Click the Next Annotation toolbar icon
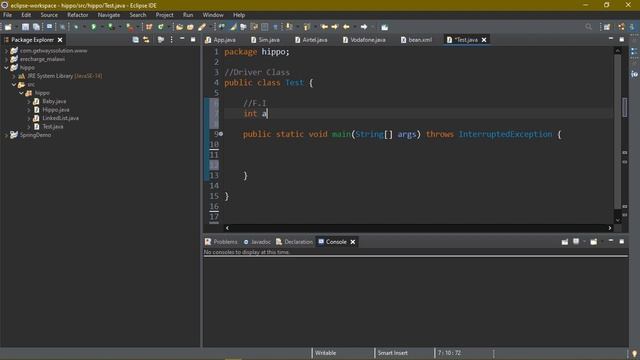 (289, 27)
